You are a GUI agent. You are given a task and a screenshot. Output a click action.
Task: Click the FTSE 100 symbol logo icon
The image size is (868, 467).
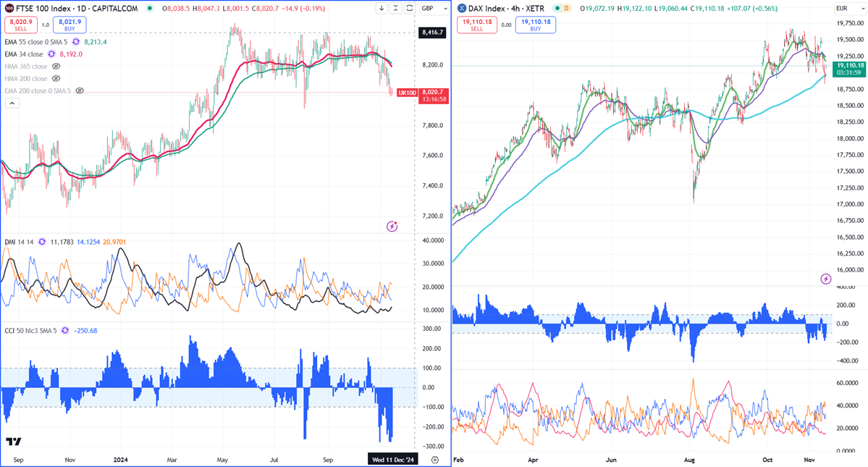tap(9, 8)
